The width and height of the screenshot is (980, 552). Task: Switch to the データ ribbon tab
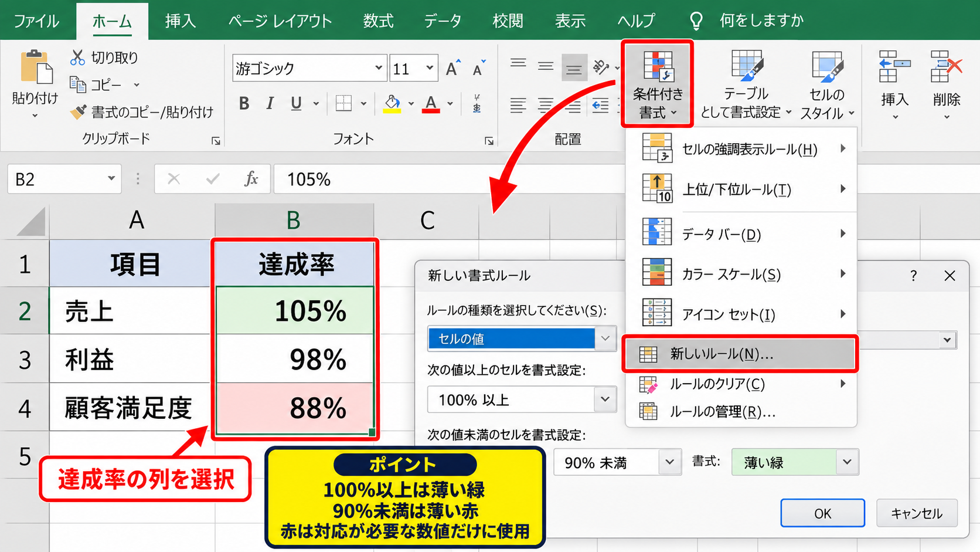pos(443,21)
